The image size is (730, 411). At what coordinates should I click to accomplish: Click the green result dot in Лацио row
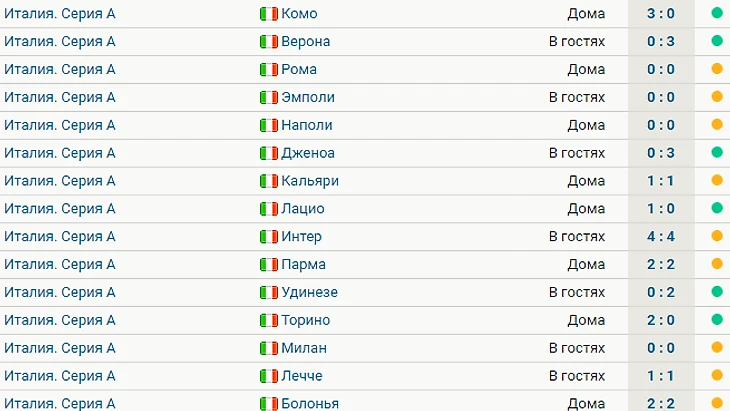coord(717,209)
